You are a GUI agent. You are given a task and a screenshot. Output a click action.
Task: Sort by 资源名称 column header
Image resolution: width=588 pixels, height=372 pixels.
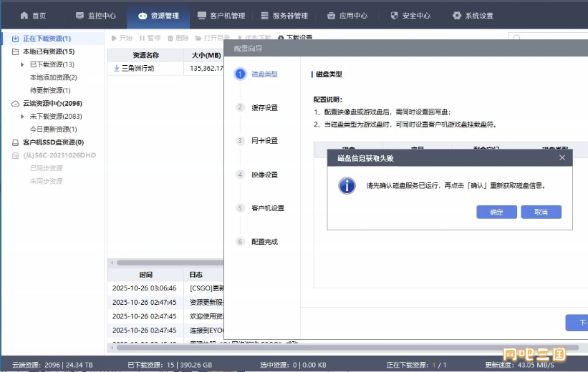[146, 55]
